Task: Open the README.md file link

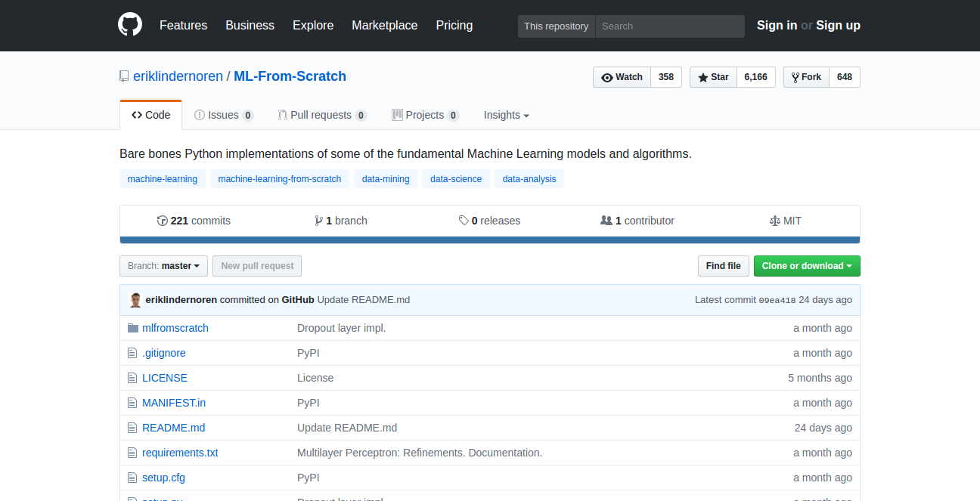Action: coord(173,428)
